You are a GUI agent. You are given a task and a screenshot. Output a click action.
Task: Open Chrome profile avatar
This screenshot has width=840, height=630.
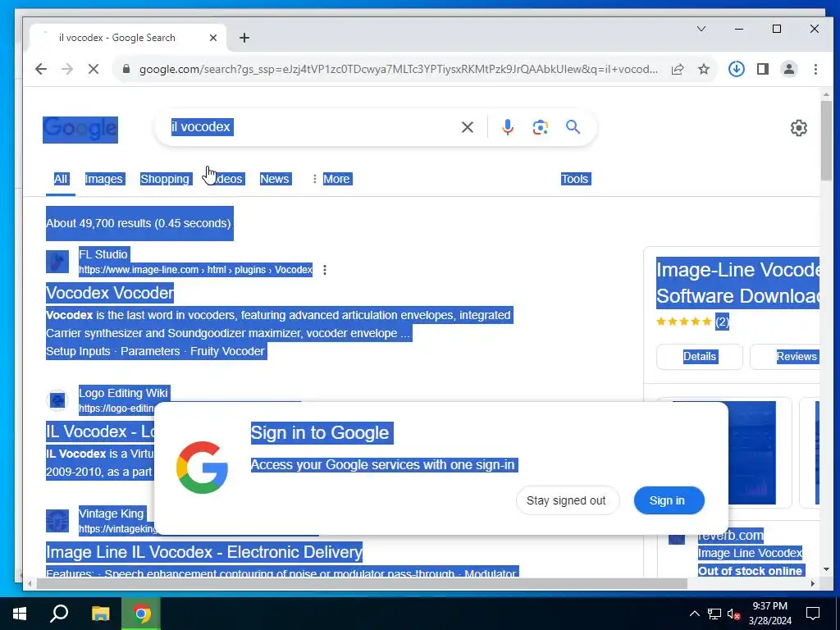coord(789,69)
